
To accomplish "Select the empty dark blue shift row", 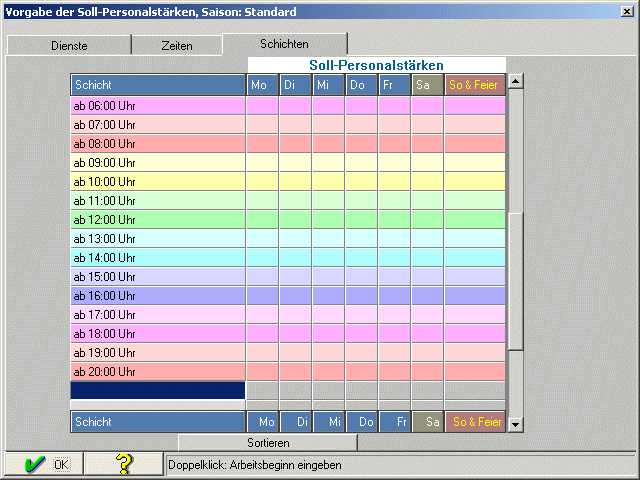I will 158,390.
